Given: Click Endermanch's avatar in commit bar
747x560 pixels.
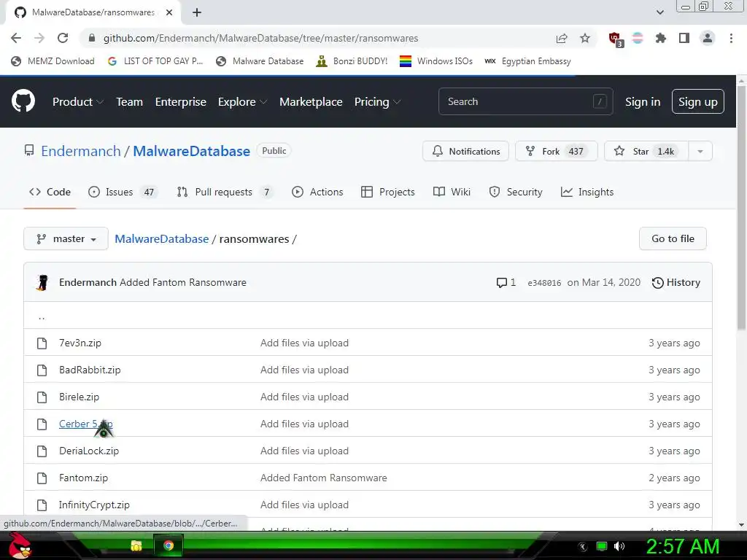Looking at the screenshot, I should pyautogui.click(x=42, y=282).
